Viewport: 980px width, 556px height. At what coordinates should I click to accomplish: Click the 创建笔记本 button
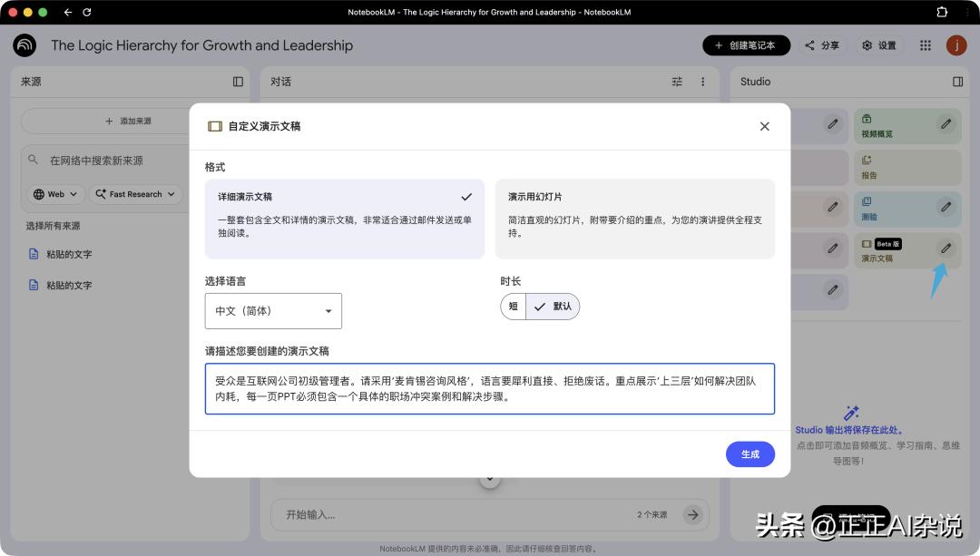tap(746, 45)
